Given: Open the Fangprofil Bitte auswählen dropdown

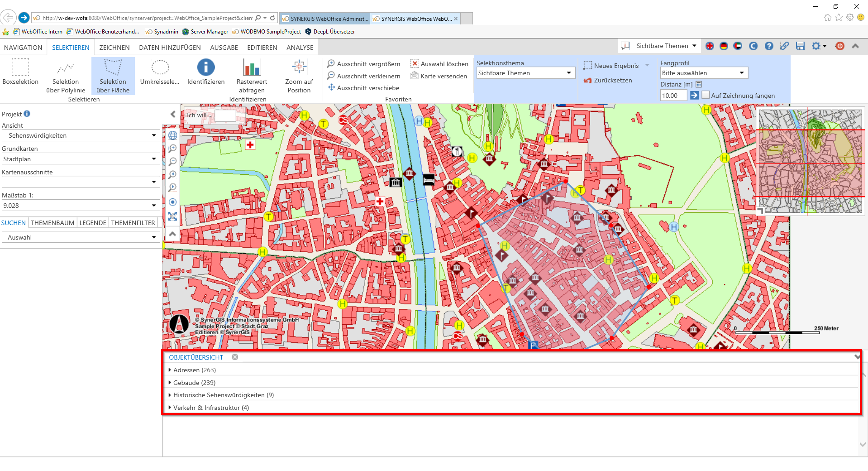Looking at the screenshot, I should tap(703, 73).
